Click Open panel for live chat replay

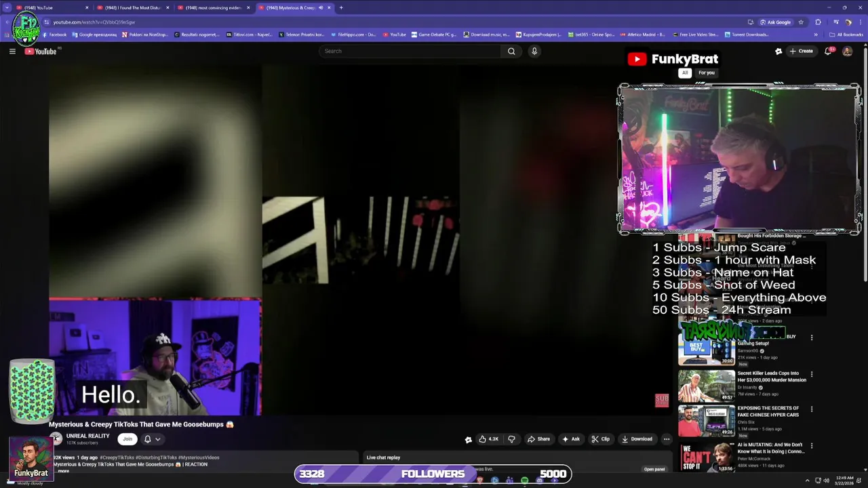click(654, 469)
